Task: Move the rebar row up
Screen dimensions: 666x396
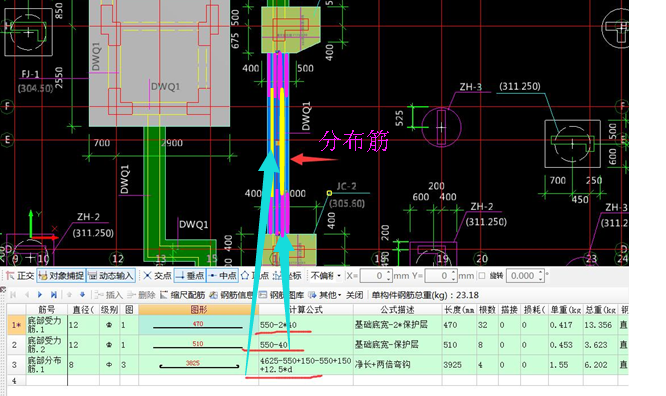Action: (69, 294)
